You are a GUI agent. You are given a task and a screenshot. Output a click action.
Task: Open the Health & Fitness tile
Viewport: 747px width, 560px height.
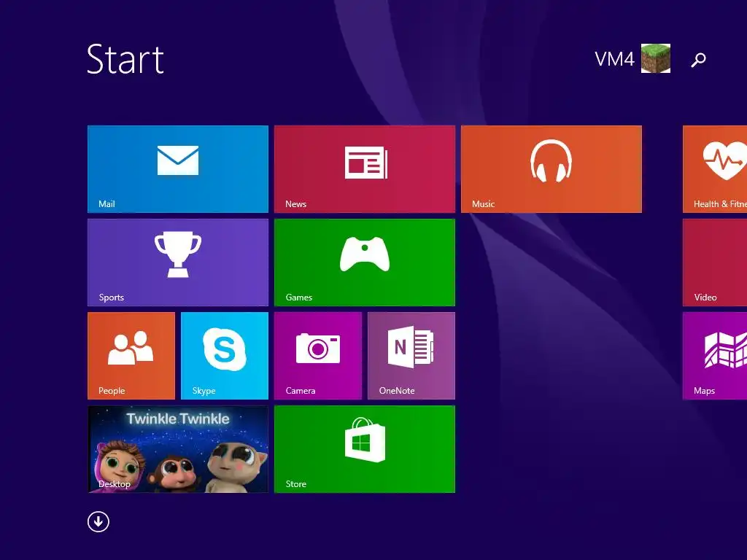[715, 169]
